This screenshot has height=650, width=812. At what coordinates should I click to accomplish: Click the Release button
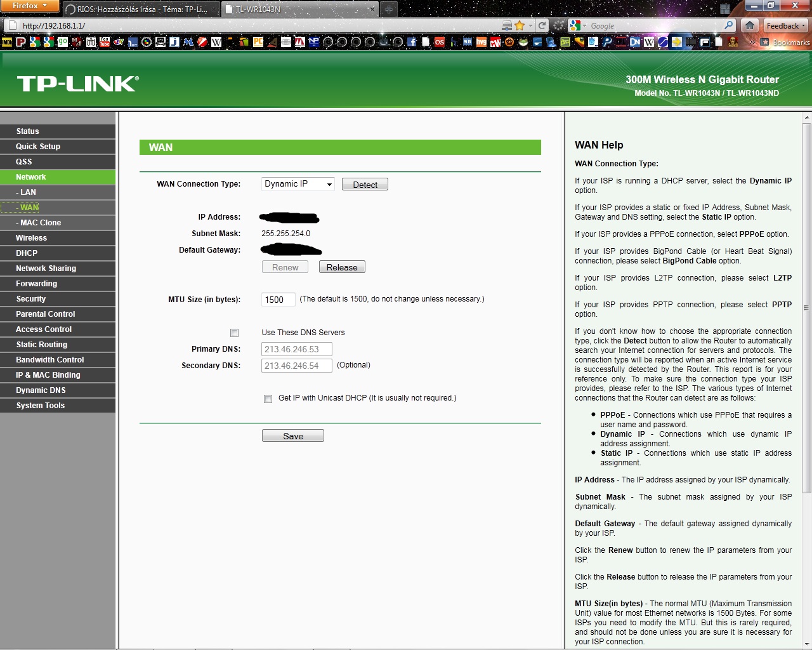342,267
